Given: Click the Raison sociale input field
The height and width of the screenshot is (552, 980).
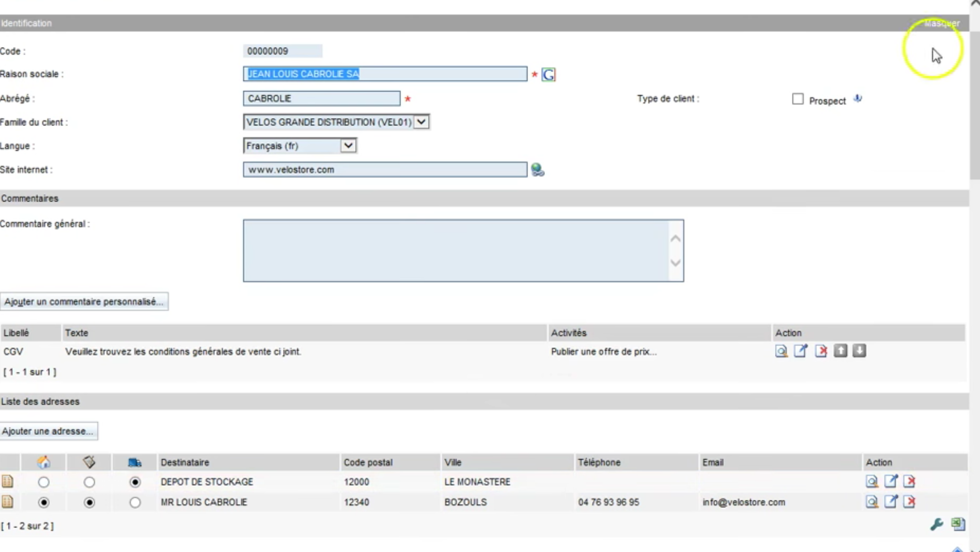Looking at the screenshot, I should pos(385,74).
